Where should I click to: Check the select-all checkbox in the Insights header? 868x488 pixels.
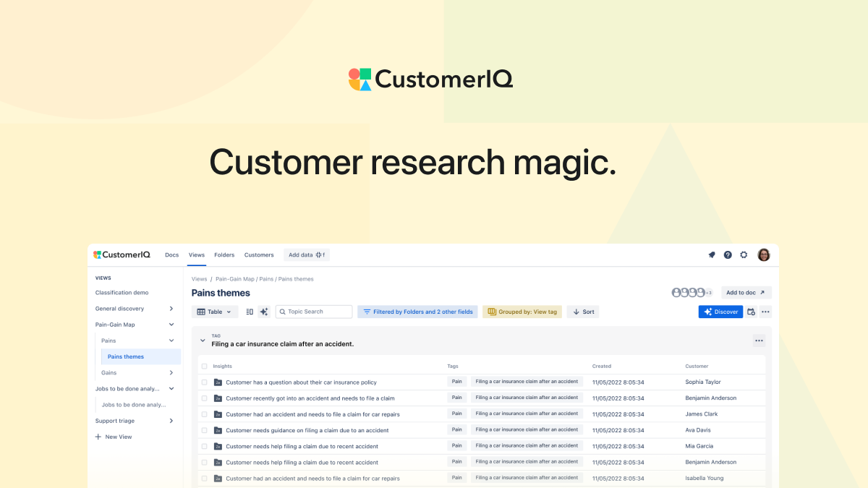coord(204,366)
